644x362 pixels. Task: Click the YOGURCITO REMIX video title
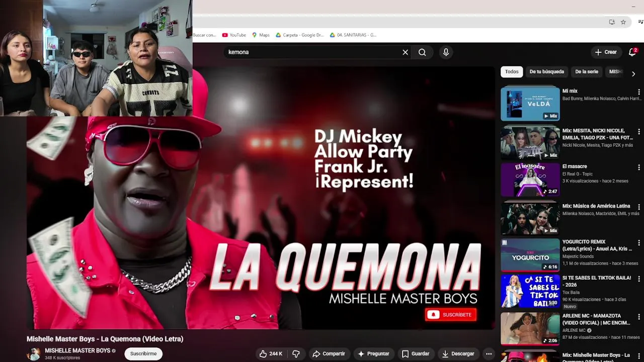pos(597,245)
